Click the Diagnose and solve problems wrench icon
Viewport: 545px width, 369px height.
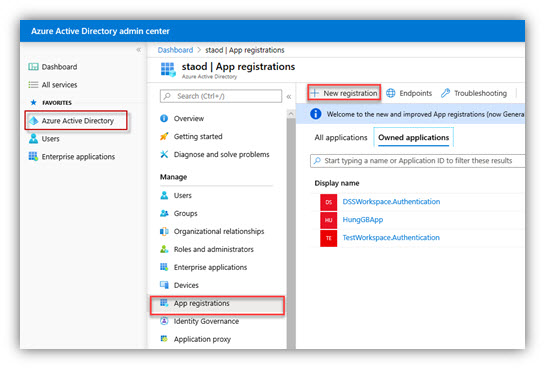pyautogui.click(x=164, y=154)
